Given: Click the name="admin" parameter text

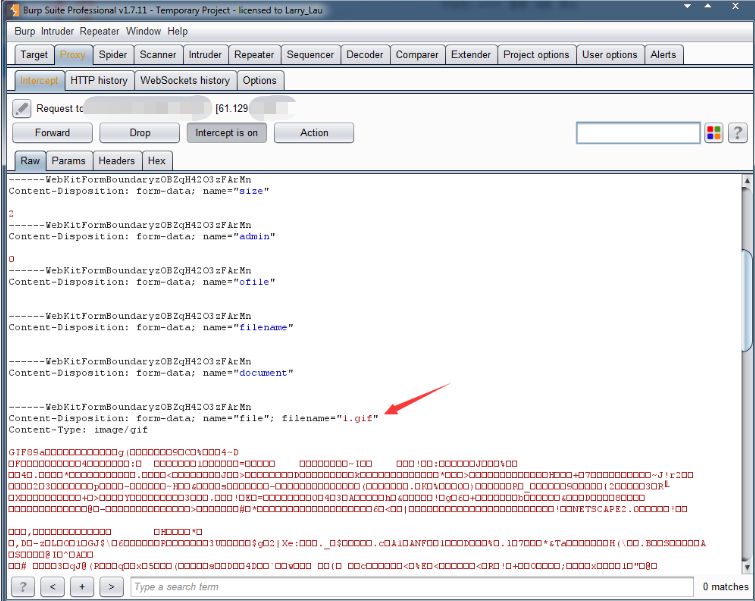Looking at the screenshot, I should tap(239, 236).
